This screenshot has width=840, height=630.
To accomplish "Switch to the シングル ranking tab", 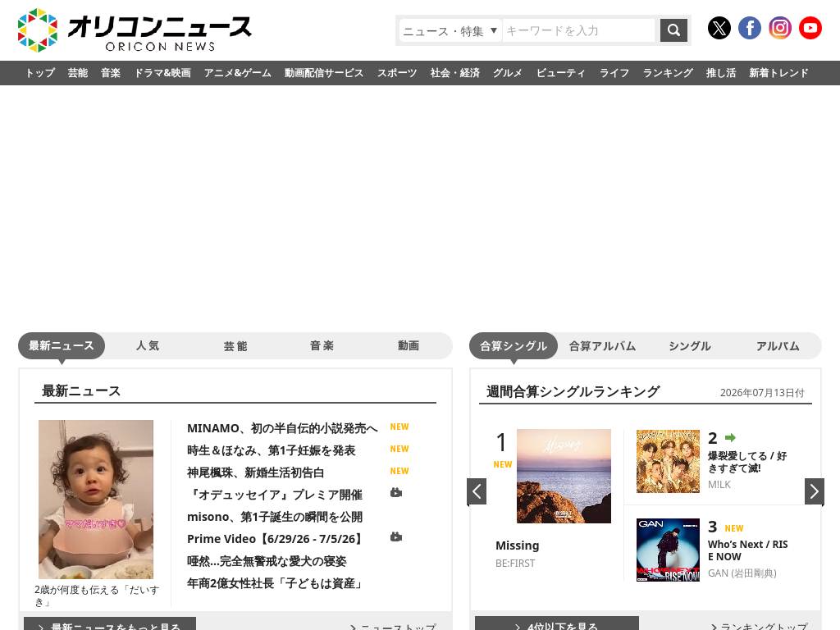I will tap(690, 346).
